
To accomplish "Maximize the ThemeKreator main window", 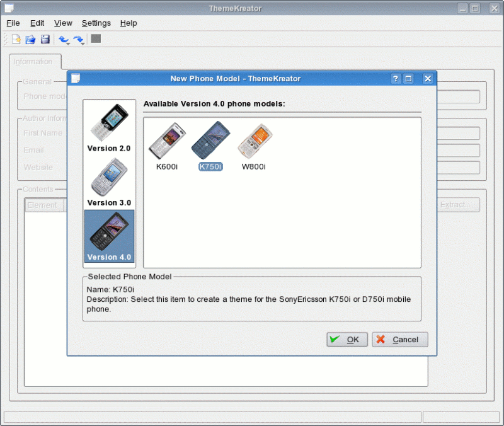I will 475,8.
